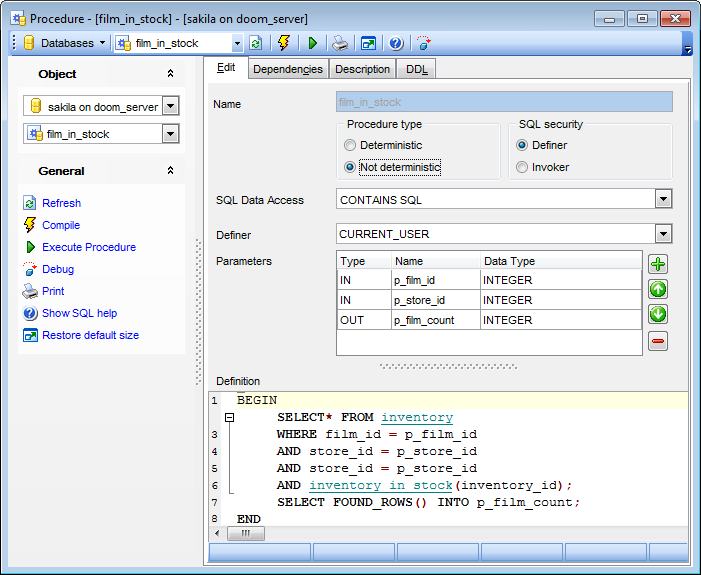Choose Definer SQL security option
Screen dimensions: 701x575
522,145
